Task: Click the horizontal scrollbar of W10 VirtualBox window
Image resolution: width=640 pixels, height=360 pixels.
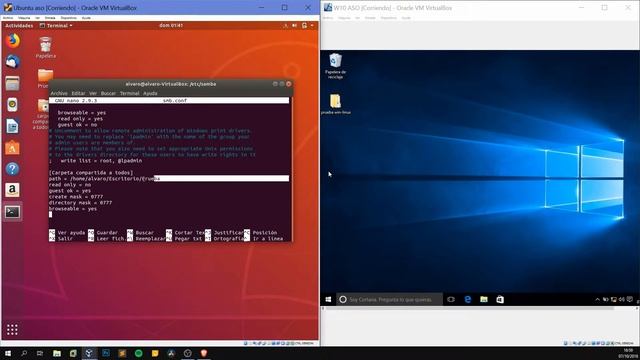Action: 469,309
